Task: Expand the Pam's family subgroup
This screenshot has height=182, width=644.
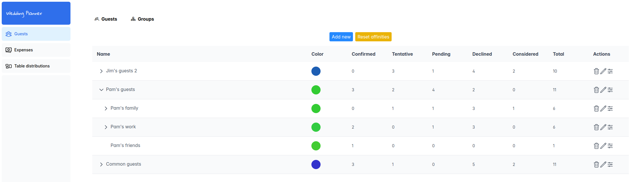Action: click(x=106, y=109)
